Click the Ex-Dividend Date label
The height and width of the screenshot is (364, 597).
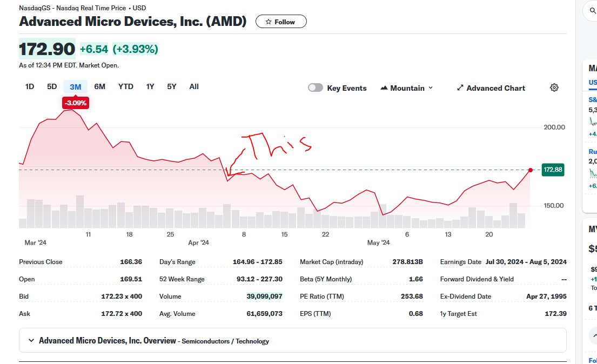point(465,296)
